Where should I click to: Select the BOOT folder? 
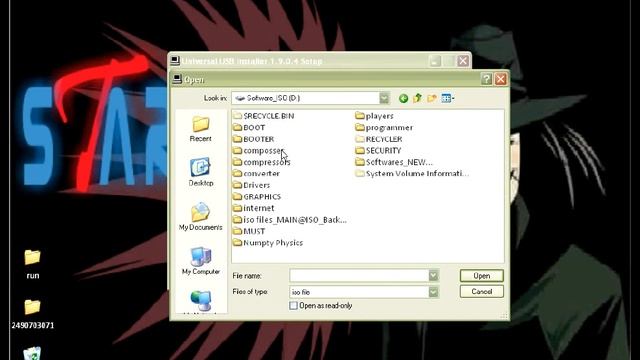(249, 127)
